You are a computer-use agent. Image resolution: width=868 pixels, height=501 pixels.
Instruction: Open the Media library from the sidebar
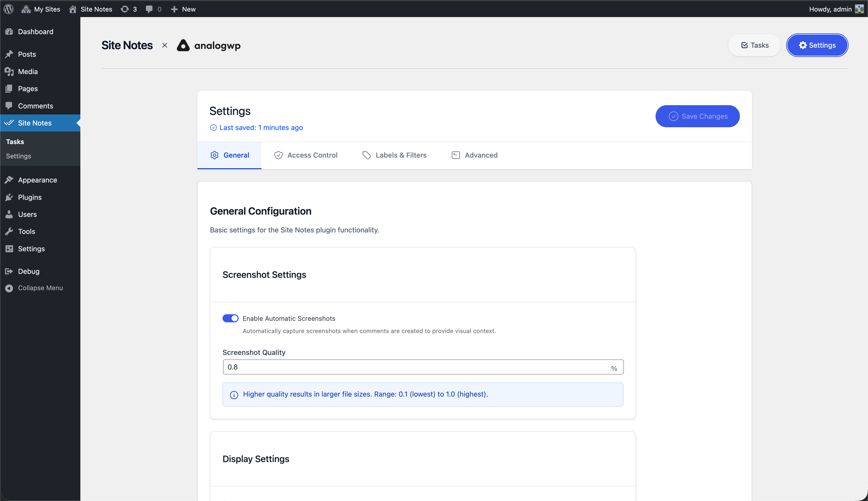[28, 71]
